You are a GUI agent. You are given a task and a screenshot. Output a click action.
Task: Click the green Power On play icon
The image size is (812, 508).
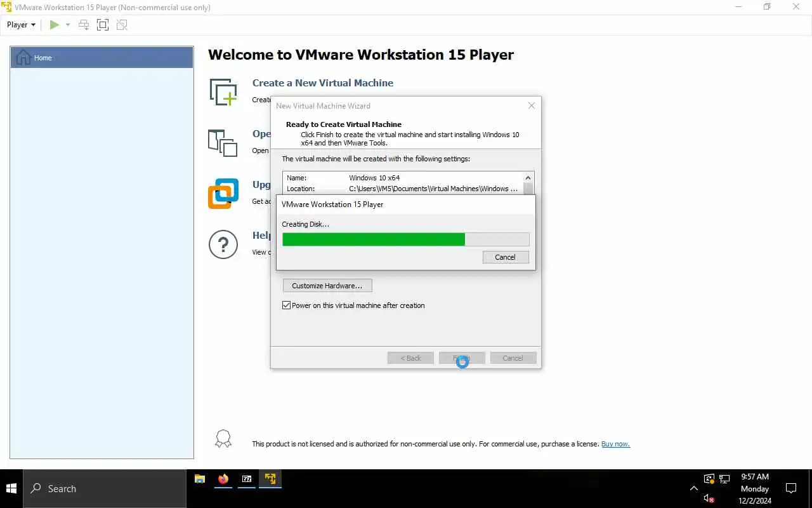55,25
